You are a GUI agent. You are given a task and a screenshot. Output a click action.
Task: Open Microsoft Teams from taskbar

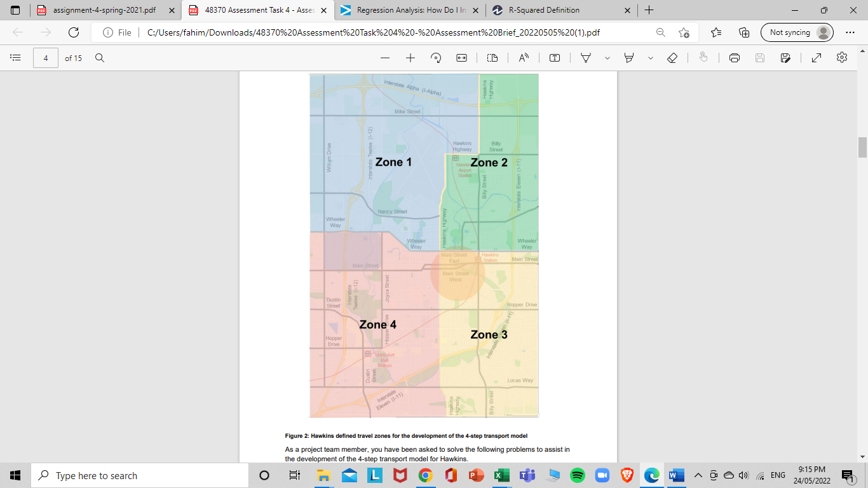(527, 475)
